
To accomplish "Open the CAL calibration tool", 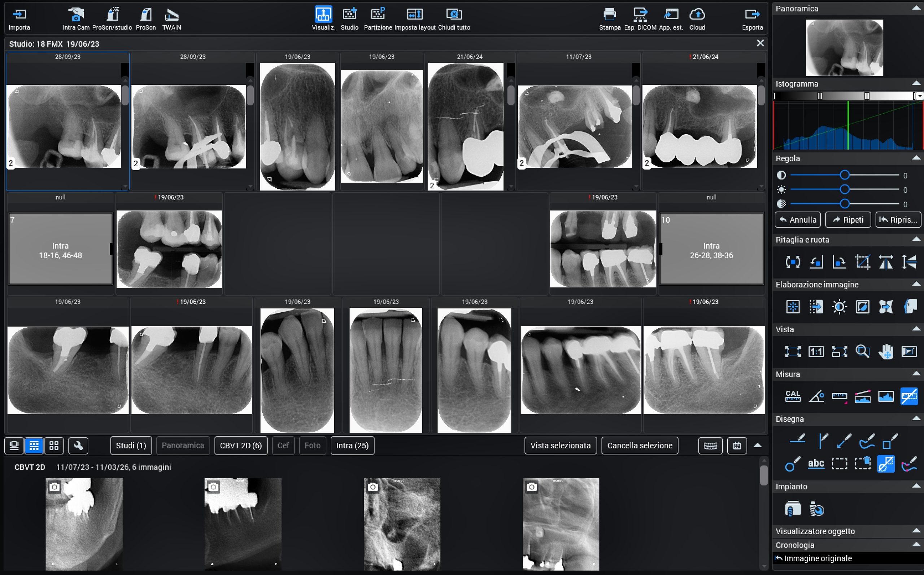I will pos(793,396).
